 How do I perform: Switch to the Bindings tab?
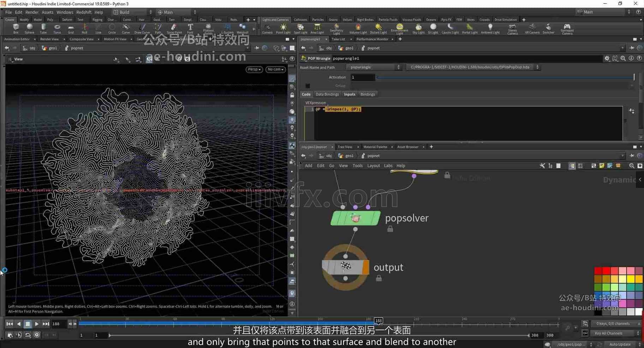(368, 94)
